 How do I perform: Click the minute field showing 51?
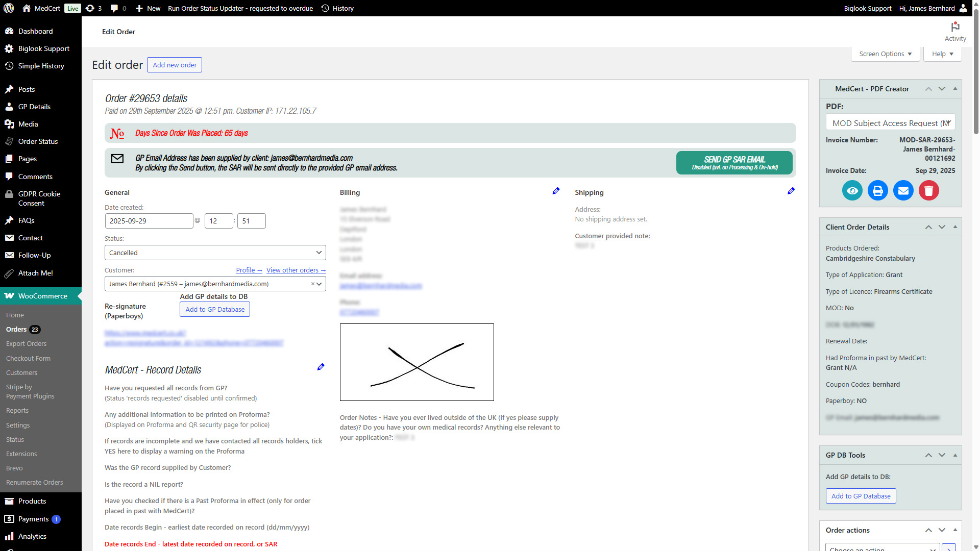252,221
